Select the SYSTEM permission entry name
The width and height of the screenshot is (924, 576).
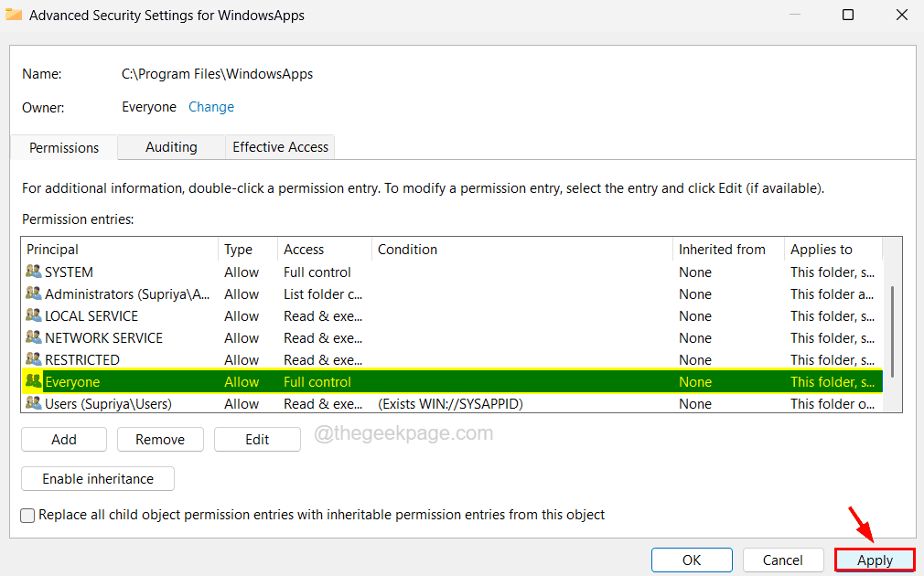69,272
